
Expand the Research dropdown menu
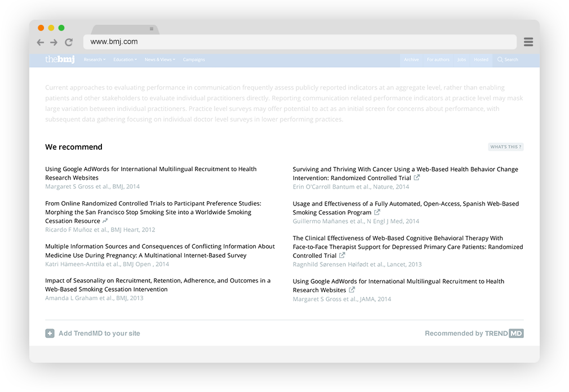coord(94,60)
